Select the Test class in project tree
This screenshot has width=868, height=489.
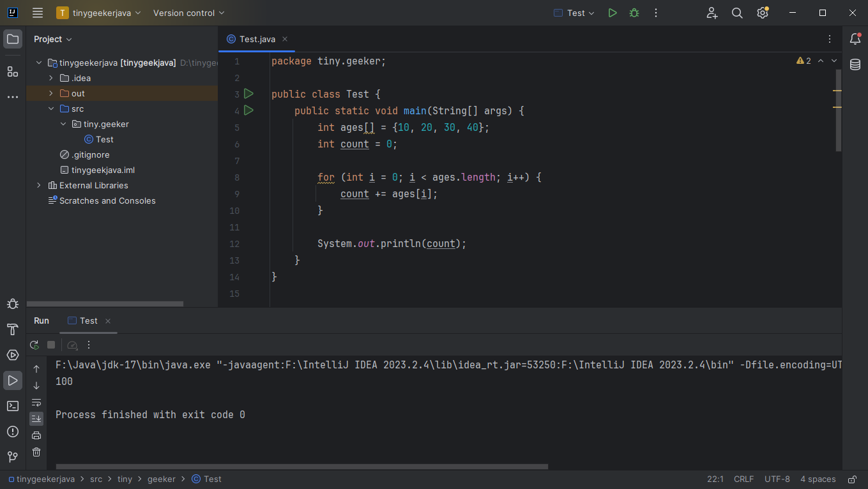99,139
